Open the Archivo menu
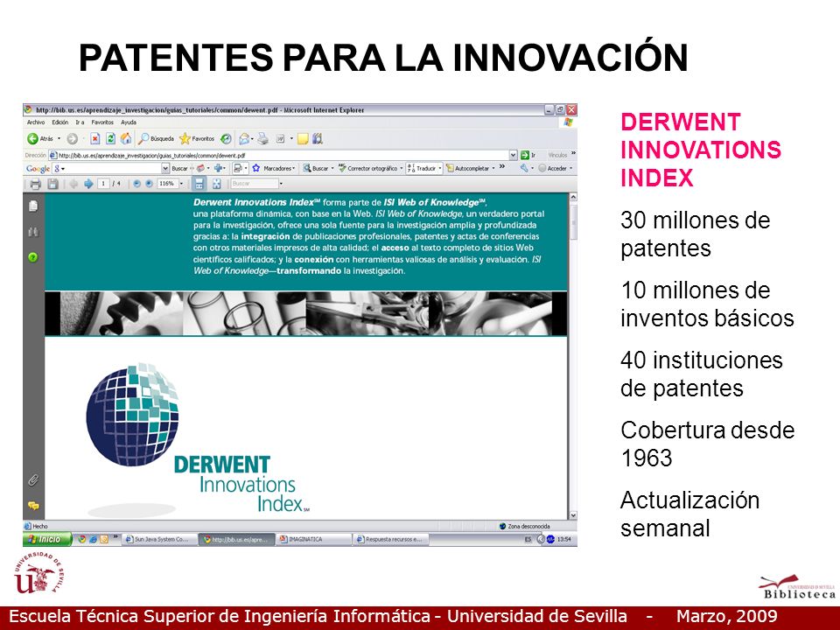The width and height of the screenshot is (840, 630). pos(36,122)
